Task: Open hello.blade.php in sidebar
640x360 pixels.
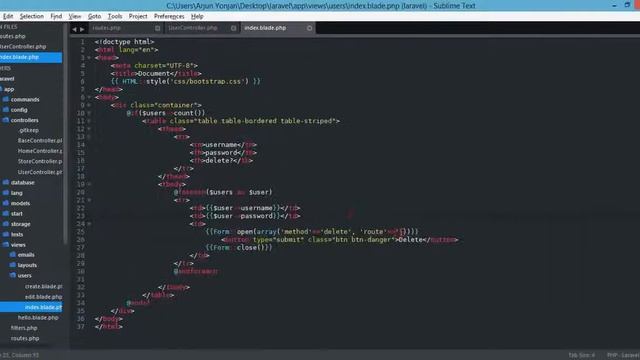Action: 38,318
